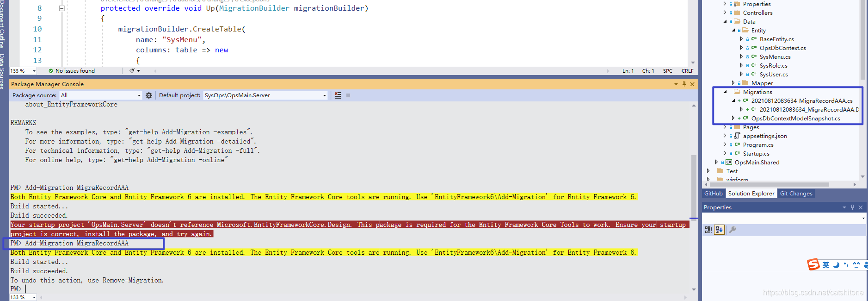Open Package Manager Console window options arrow
The width and height of the screenshot is (868, 301).
[676, 84]
